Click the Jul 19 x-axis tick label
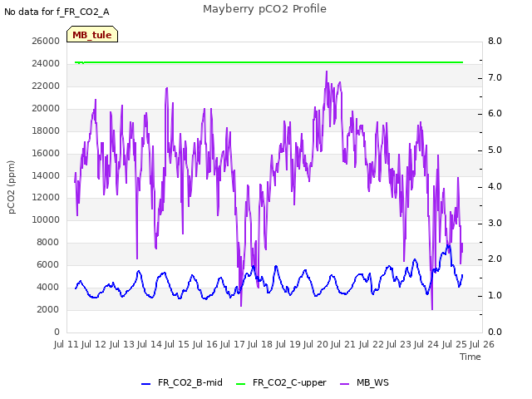 [x=288, y=344]
